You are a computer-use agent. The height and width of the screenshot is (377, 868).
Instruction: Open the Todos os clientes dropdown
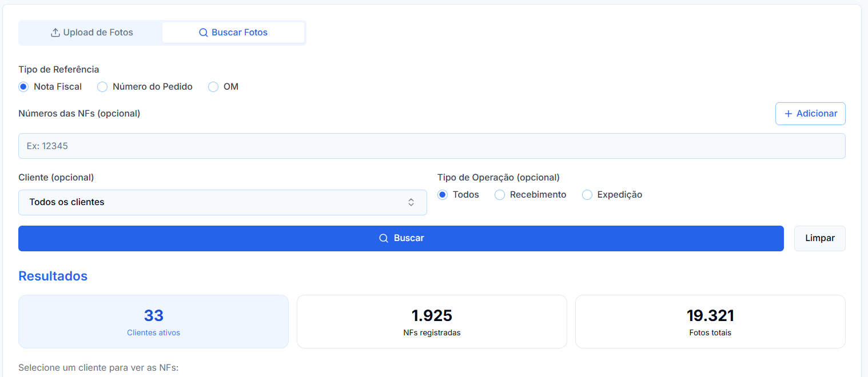click(x=222, y=202)
